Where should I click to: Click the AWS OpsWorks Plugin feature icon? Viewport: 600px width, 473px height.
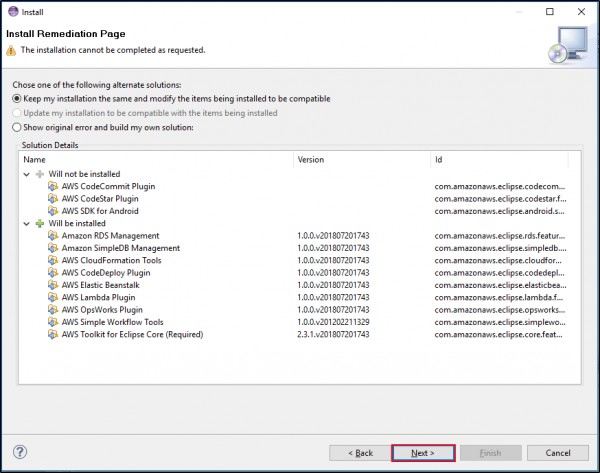[x=53, y=310]
